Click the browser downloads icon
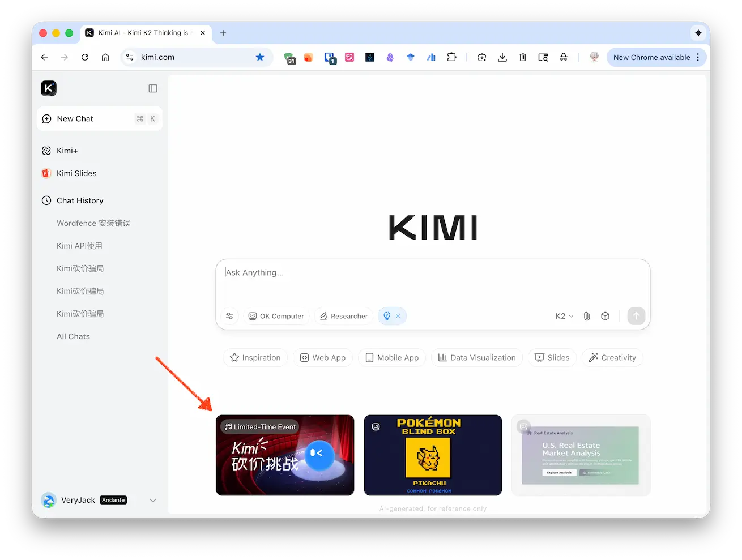The image size is (742, 560). click(x=502, y=57)
